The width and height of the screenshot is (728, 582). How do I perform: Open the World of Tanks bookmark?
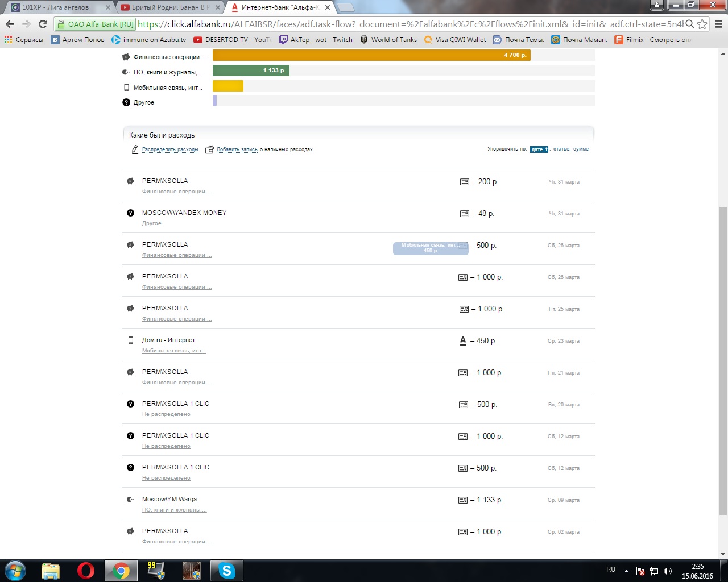click(388, 40)
